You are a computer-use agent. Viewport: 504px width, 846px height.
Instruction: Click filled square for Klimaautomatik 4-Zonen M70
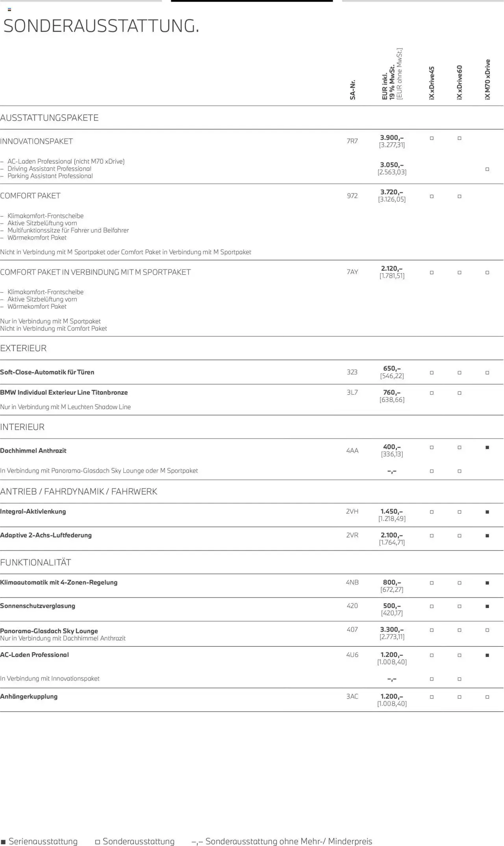click(x=487, y=583)
